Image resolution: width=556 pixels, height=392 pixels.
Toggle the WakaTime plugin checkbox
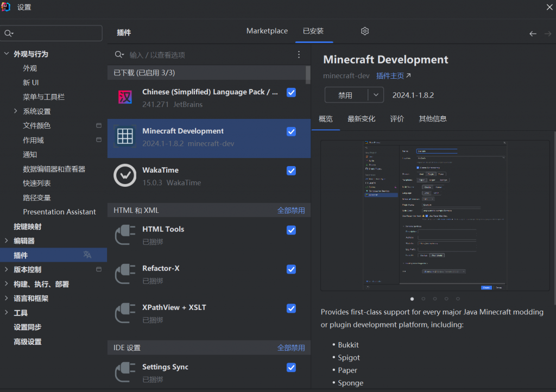291,171
